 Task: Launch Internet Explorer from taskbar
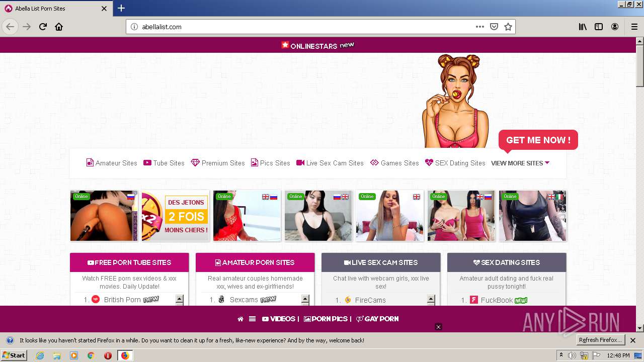(40, 355)
